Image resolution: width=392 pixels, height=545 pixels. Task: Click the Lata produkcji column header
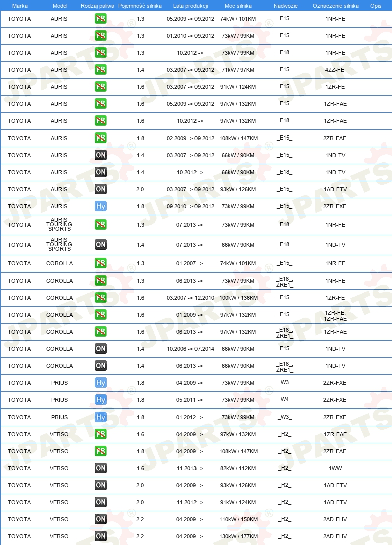(190, 6)
